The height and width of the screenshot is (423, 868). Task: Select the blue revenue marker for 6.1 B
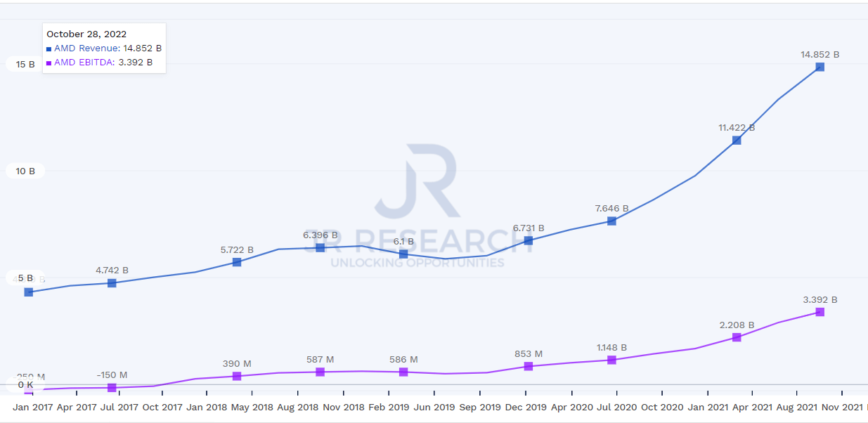click(x=403, y=254)
